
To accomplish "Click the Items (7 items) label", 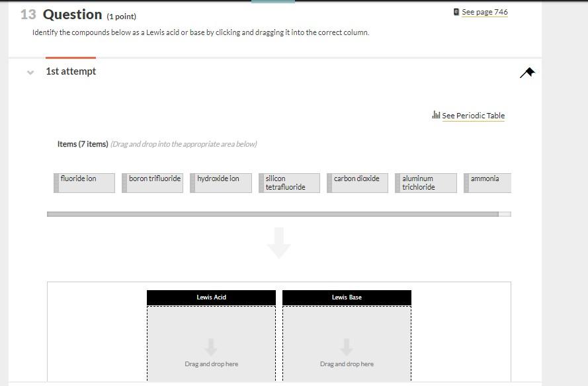I will pyautogui.click(x=83, y=144).
